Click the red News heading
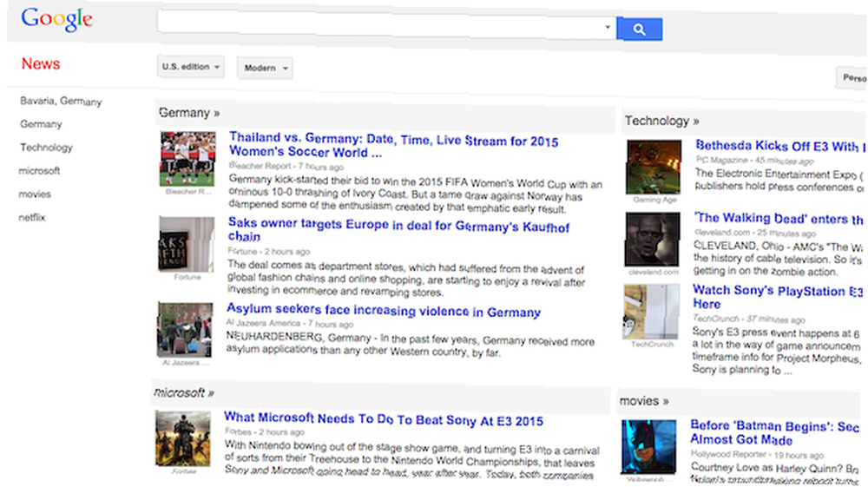 pos(41,63)
